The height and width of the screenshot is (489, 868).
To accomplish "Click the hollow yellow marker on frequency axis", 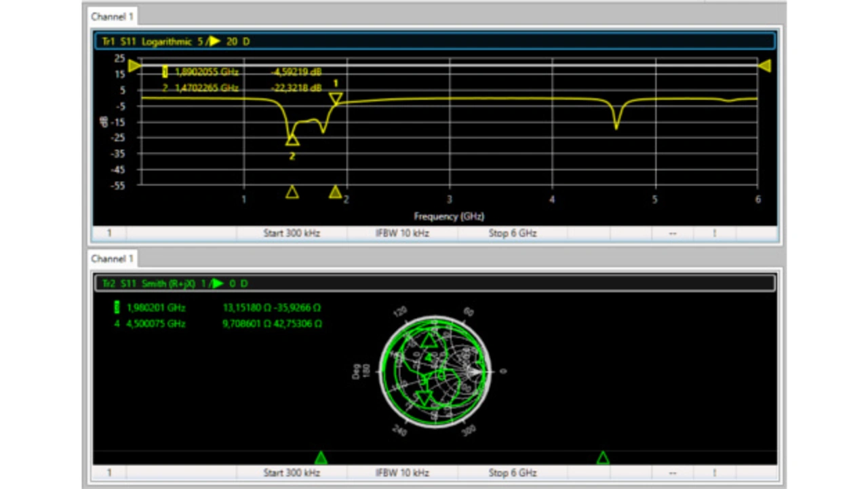I will tap(292, 192).
